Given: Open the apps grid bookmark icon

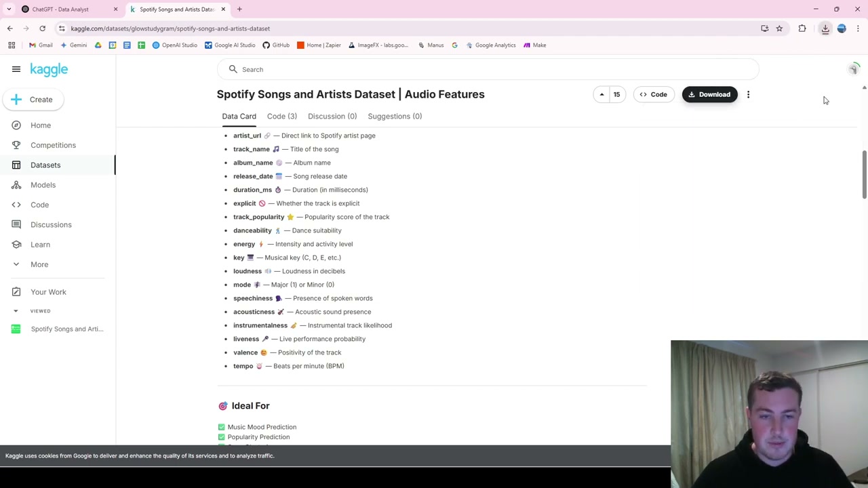Looking at the screenshot, I should pyautogui.click(x=12, y=45).
